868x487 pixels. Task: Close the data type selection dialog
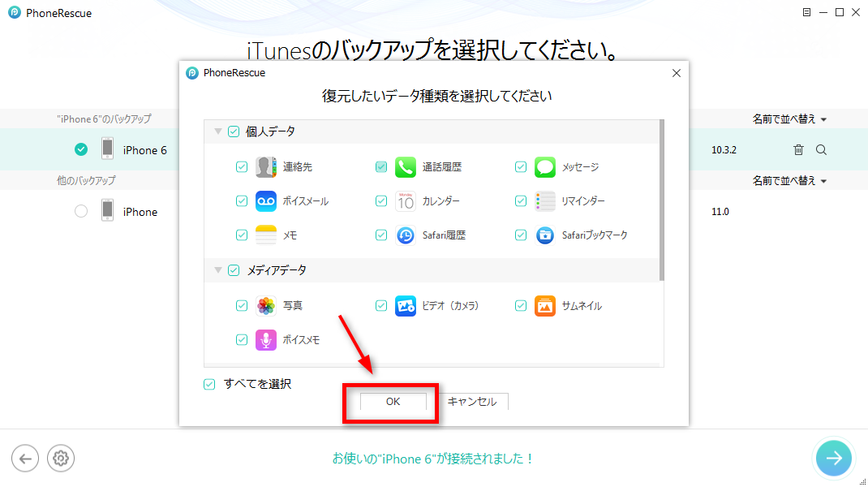click(676, 73)
